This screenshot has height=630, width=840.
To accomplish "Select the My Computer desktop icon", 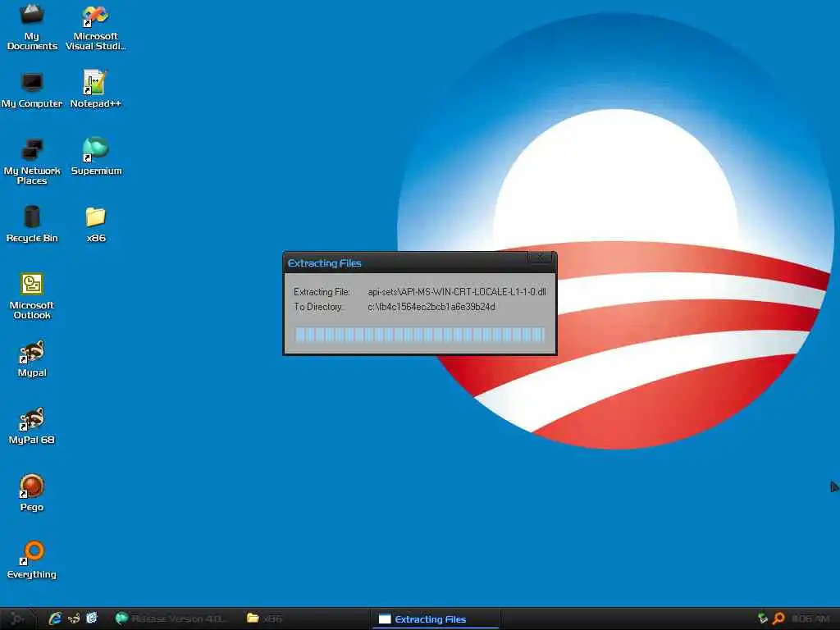I will tap(32, 90).
